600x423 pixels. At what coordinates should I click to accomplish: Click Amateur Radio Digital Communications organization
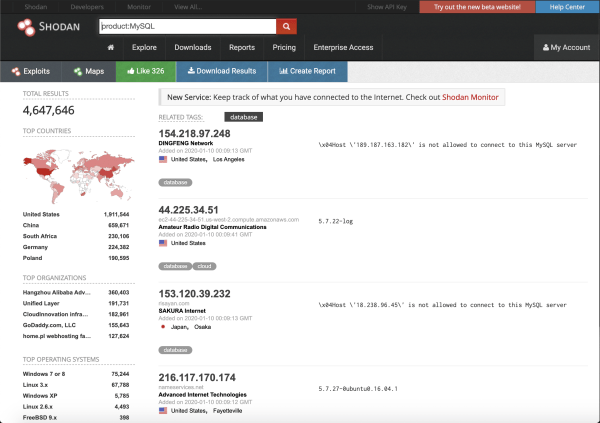[212, 227]
